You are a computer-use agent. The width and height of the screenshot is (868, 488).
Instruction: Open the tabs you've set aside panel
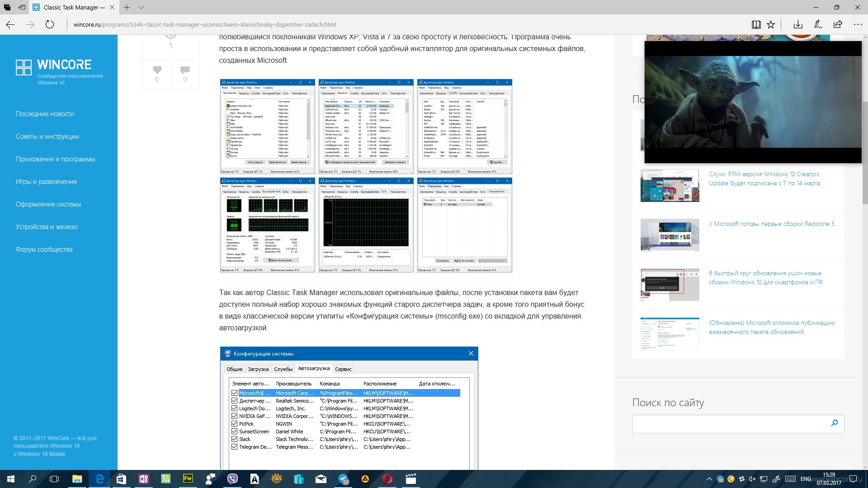click(x=7, y=7)
